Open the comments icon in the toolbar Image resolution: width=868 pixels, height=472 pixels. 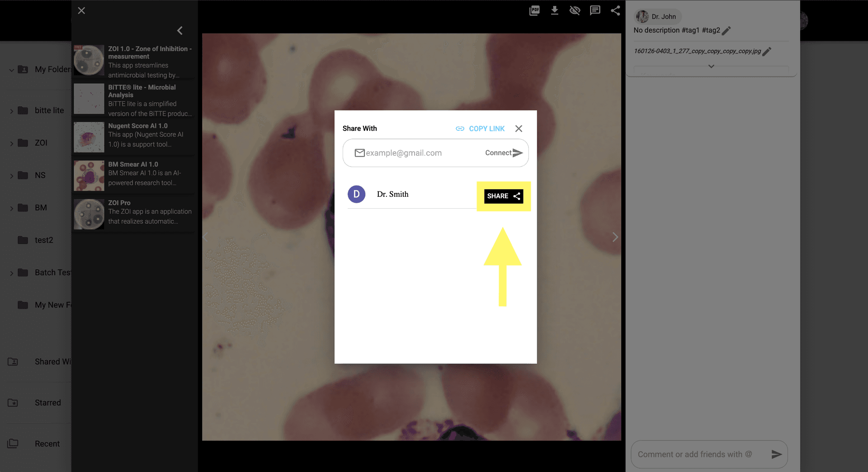tap(595, 10)
